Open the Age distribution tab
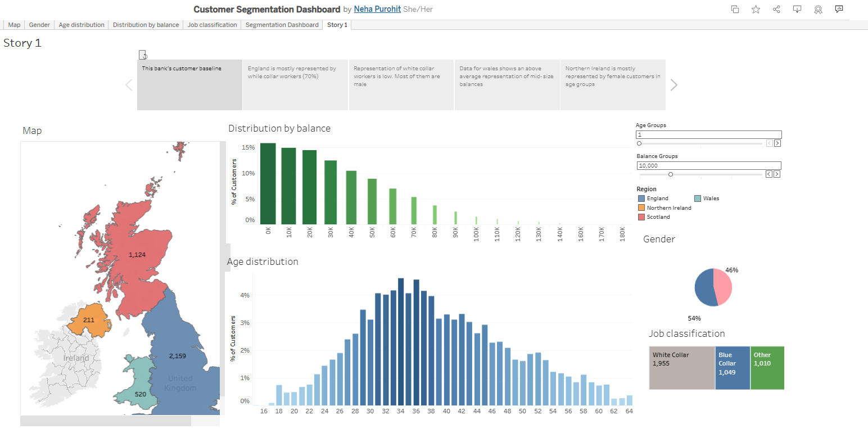Image resolution: width=868 pixels, height=442 pixels. (x=82, y=25)
